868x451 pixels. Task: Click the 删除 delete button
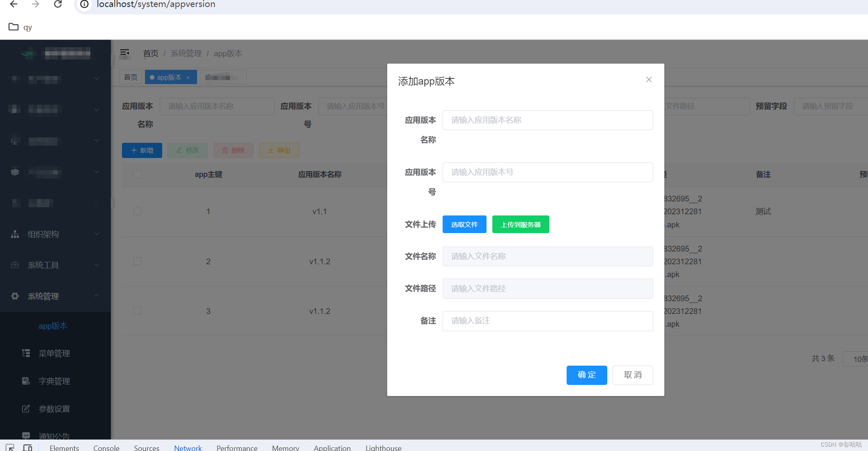[x=233, y=151]
